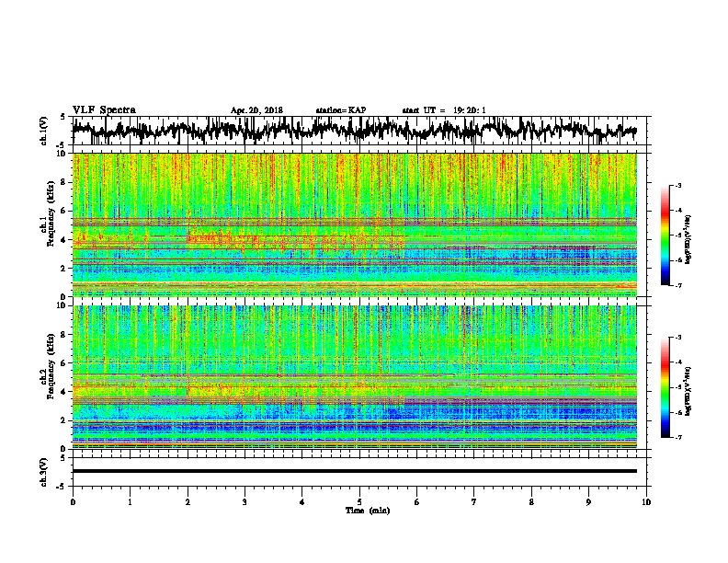This screenshot has height=563, width=728.
Task: Click the "-3" label on ch.2 colorbar
Action: pos(677,338)
